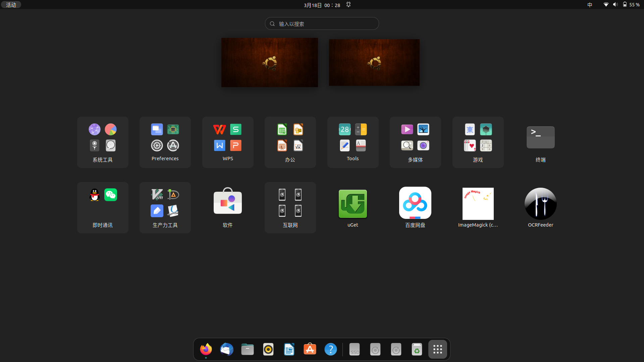Open the 终端 terminal app
Viewport: 644px width, 362px height.
tap(540, 138)
